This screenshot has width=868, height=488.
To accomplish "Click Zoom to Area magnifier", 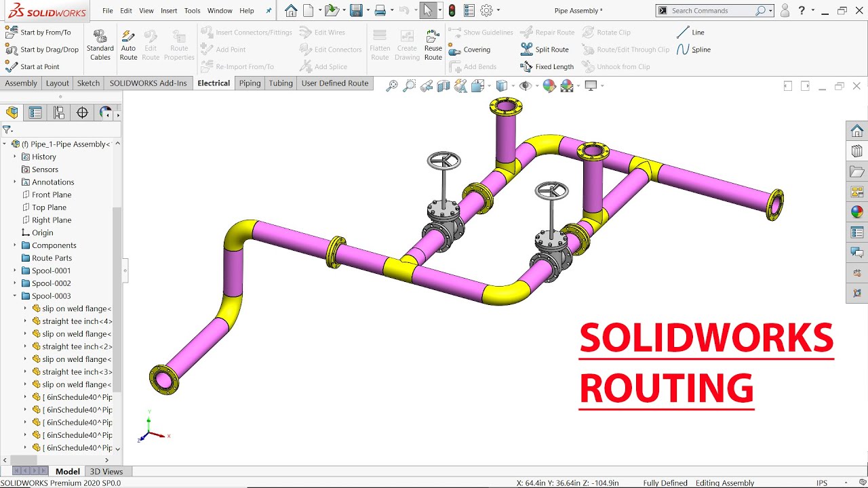I will click(409, 85).
